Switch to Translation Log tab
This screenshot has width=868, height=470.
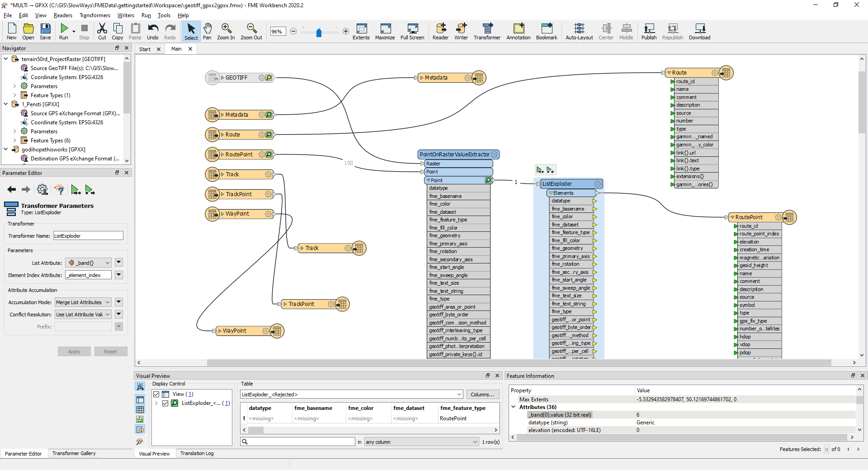point(197,453)
